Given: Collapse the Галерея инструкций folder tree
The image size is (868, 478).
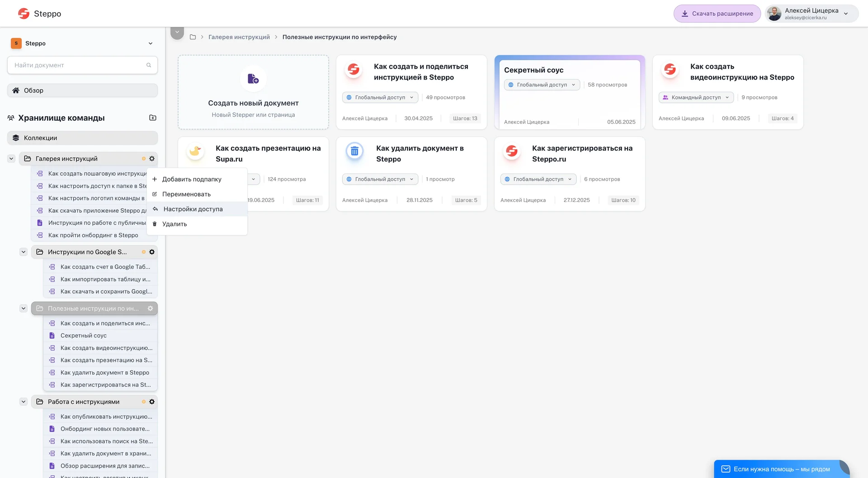Looking at the screenshot, I should point(11,159).
